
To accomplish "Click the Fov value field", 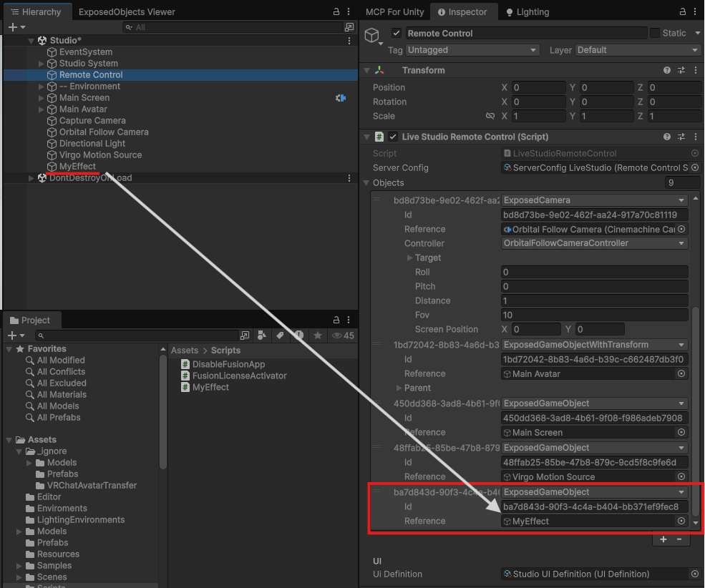I will pos(594,315).
